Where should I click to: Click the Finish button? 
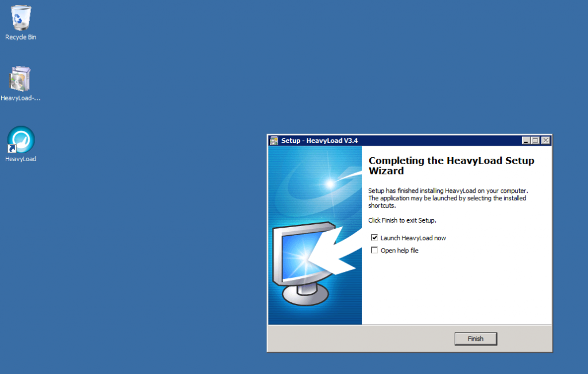click(475, 339)
